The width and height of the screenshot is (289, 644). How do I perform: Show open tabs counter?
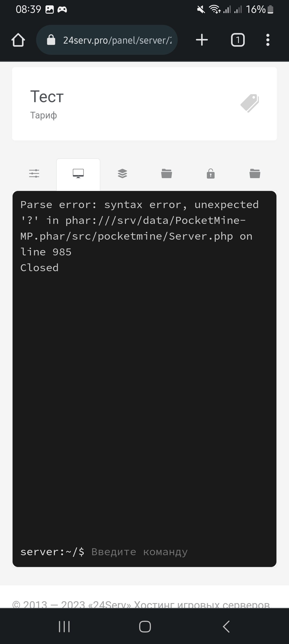[238, 40]
